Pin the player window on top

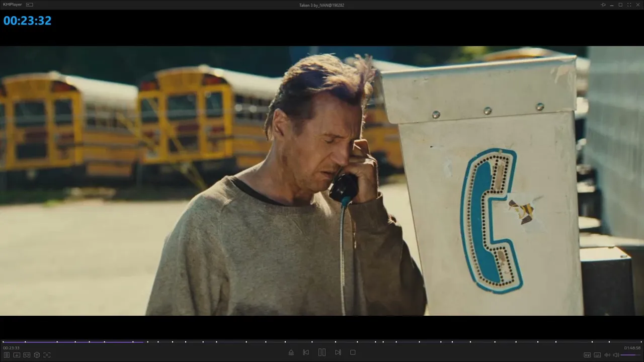(x=603, y=5)
